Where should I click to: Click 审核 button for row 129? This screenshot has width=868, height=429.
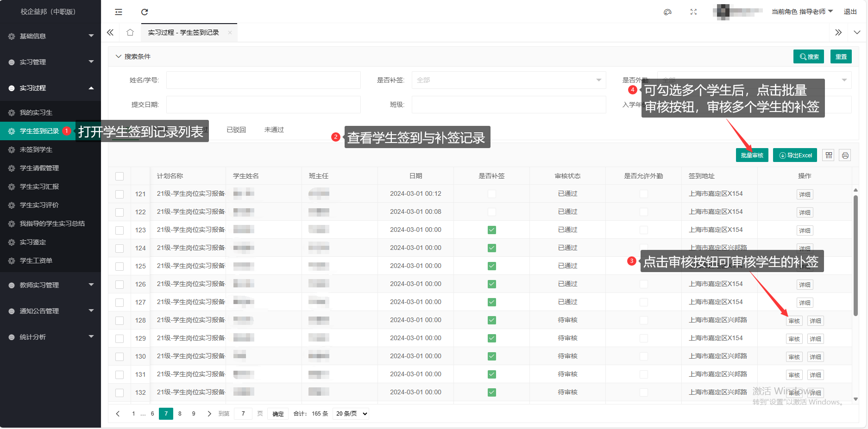point(794,339)
